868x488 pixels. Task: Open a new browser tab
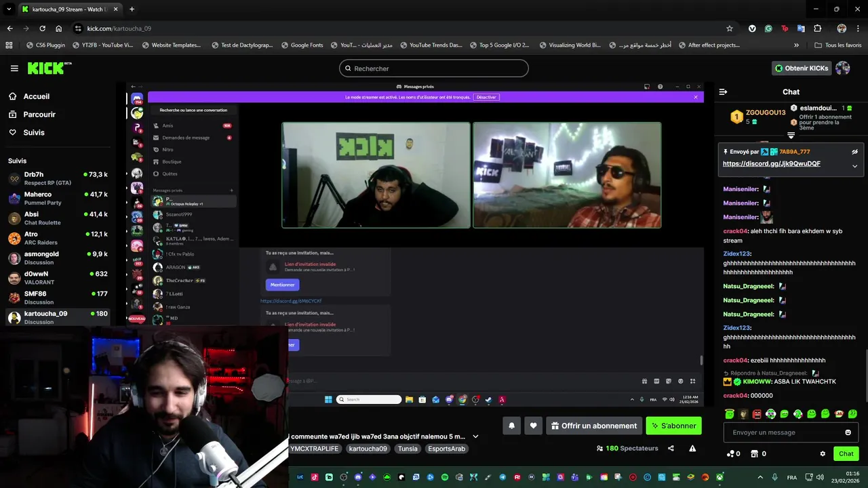point(132,9)
